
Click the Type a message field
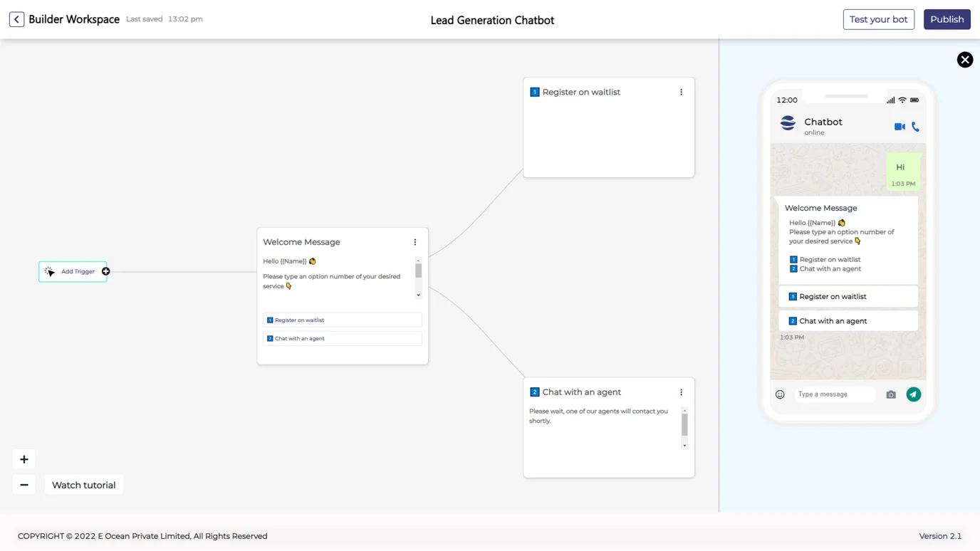click(x=833, y=394)
